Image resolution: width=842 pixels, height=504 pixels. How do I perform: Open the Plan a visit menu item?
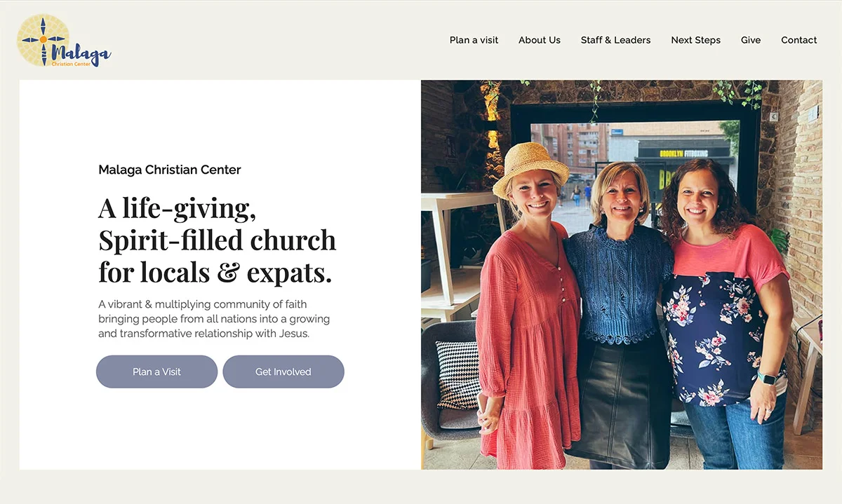tap(474, 40)
